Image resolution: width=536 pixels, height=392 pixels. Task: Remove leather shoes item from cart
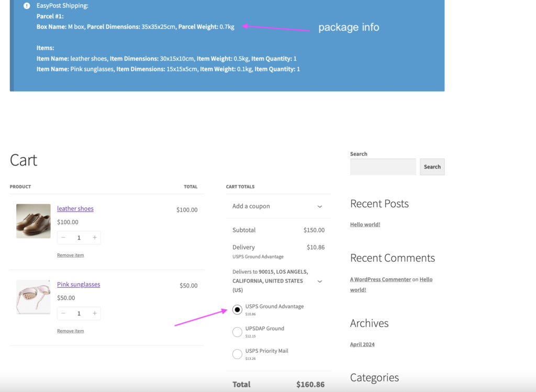70,255
